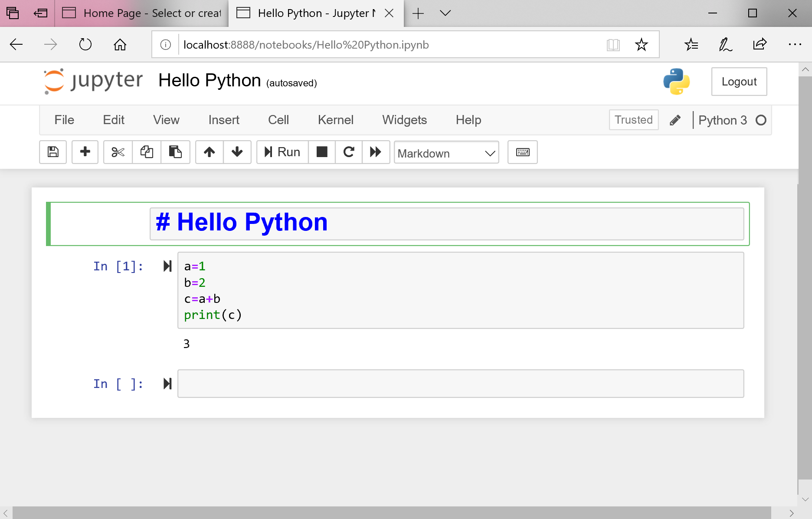Move selected cell up
Viewport: 812px width, 519px height.
tap(210, 152)
